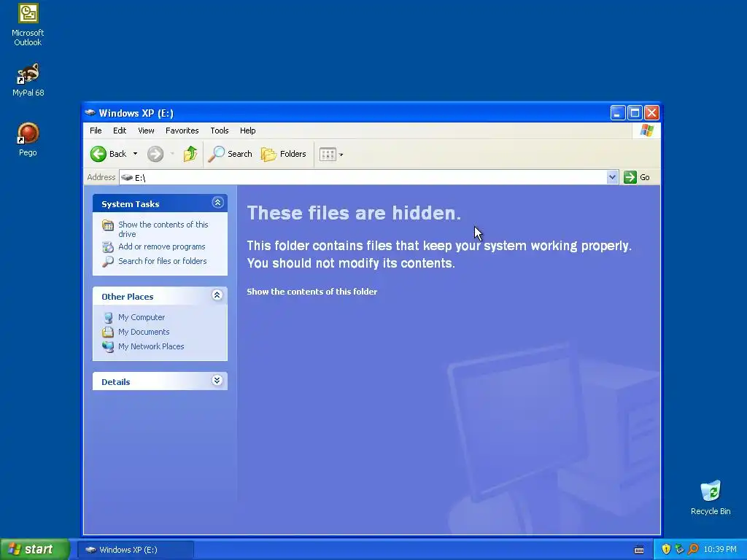Open the Pego desktop shortcut

pyautogui.click(x=28, y=139)
